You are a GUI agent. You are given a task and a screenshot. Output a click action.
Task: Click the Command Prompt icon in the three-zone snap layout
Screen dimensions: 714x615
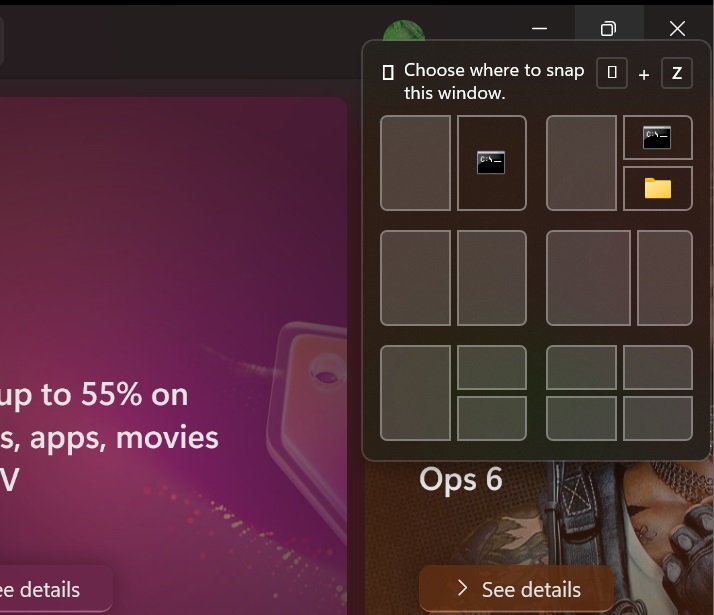coord(657,137)
